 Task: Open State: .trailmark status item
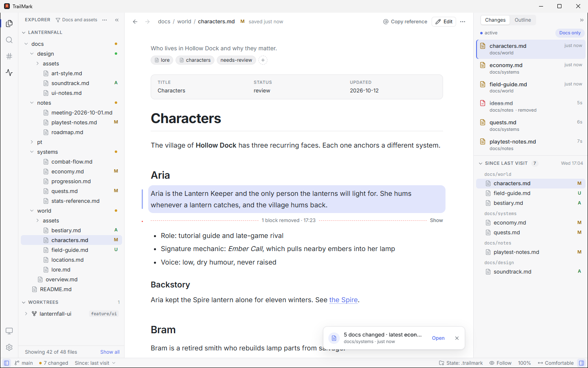pos(461,363)
